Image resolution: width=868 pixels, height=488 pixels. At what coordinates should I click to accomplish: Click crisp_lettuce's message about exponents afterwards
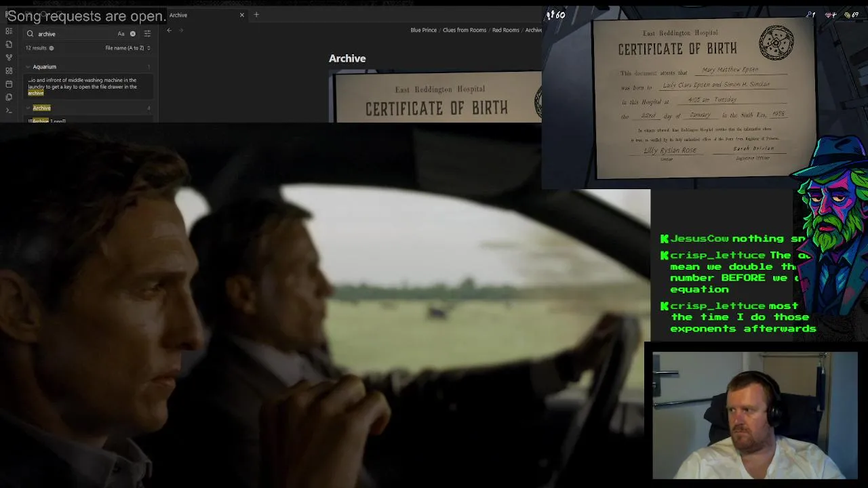[x=738, y=317]
